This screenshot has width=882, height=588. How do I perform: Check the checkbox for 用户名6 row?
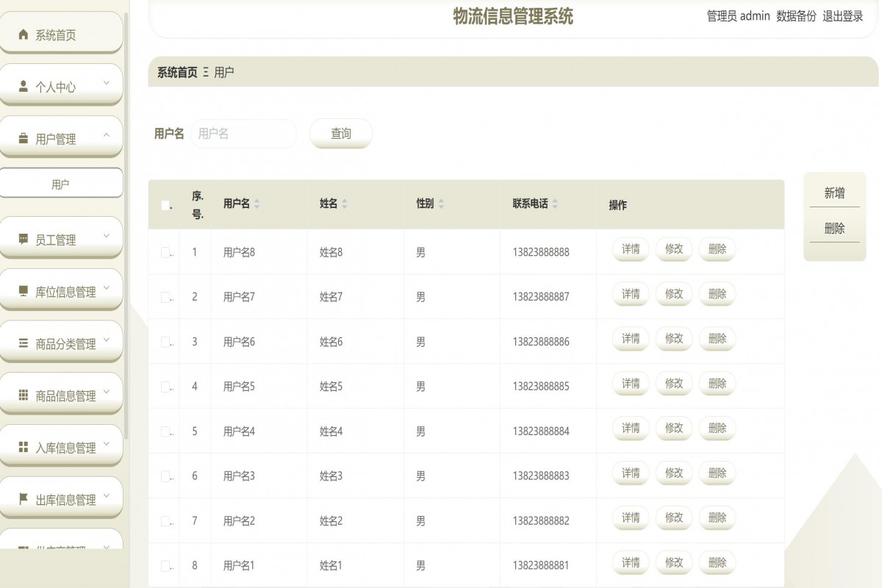coord(165,341)
